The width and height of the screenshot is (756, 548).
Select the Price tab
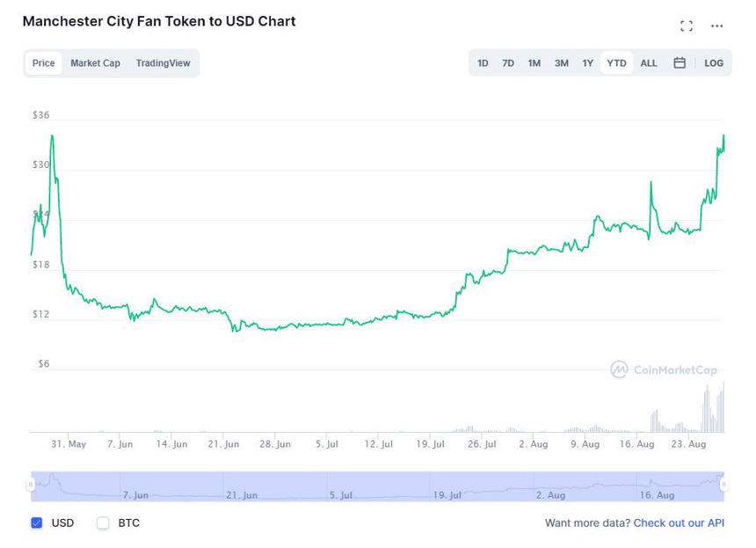click(44, 63)
